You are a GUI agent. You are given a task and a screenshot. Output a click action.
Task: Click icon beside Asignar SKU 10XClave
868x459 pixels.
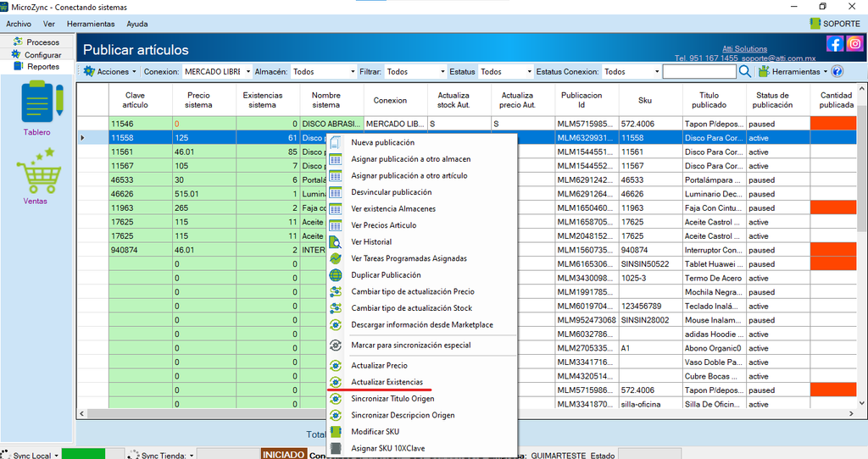336,449
